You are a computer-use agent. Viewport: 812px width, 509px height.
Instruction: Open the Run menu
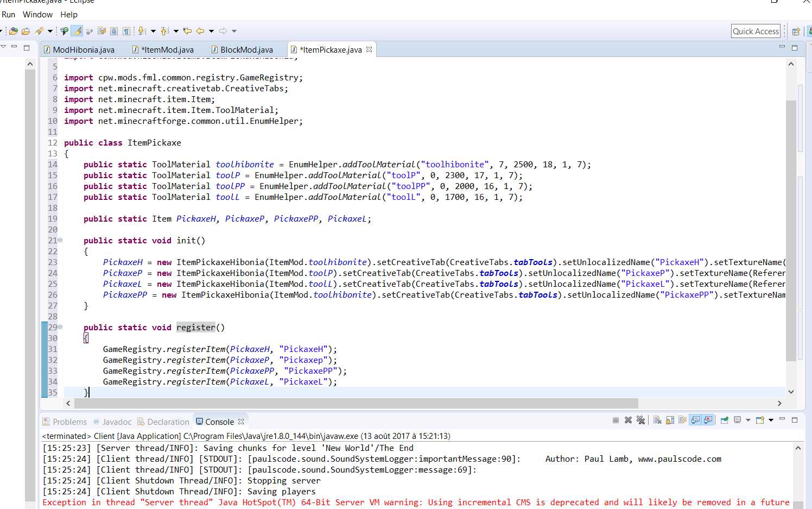coord(8,15)
